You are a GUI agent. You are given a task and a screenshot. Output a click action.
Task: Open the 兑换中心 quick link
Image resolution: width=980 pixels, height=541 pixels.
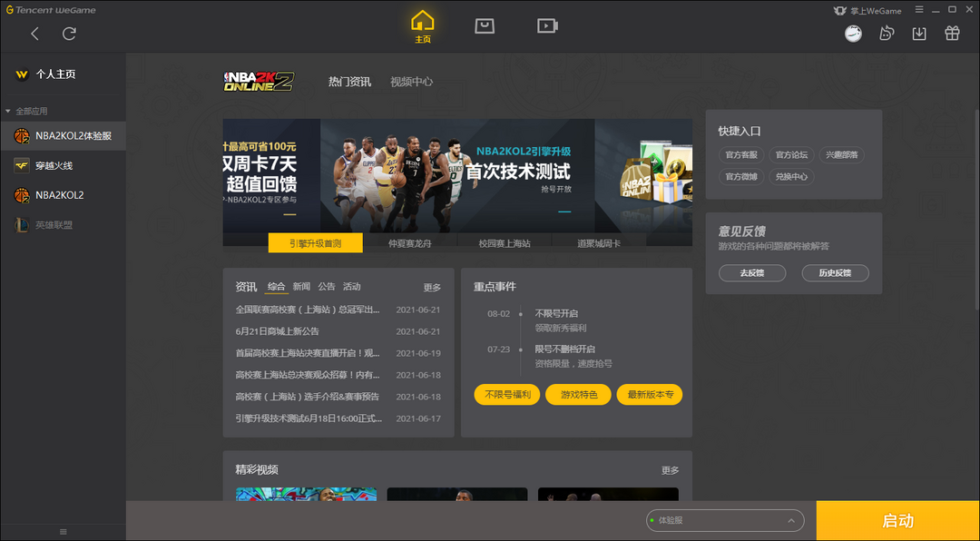[x=791, y=177]
